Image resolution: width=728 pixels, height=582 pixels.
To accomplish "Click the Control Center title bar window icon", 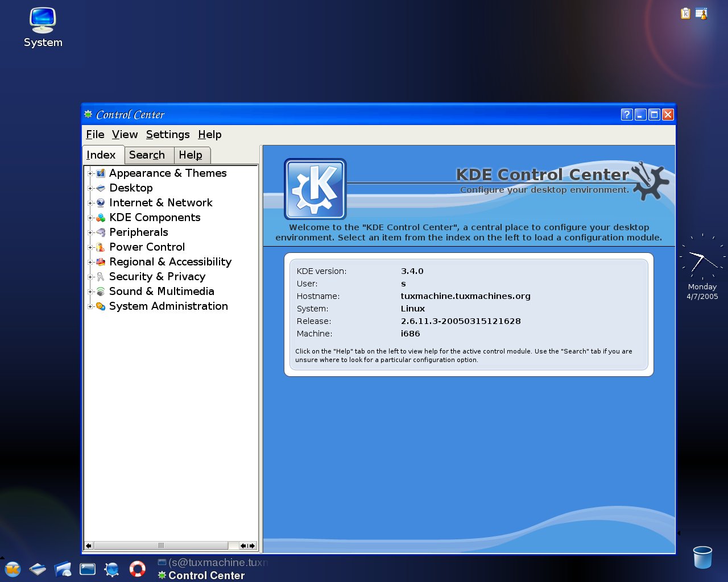I will click(88, 114).
